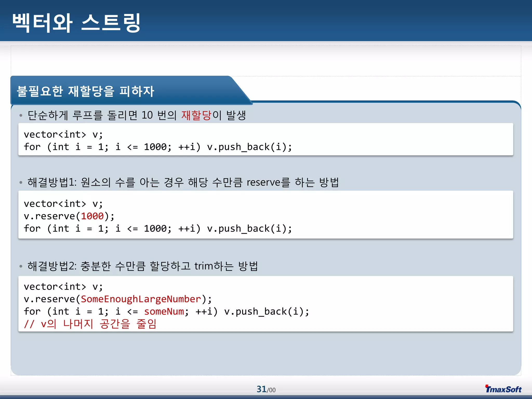Click the v.reserve(1000) code line
The height and width of the screenshot is (399, 532).
(x=69, y=216)
